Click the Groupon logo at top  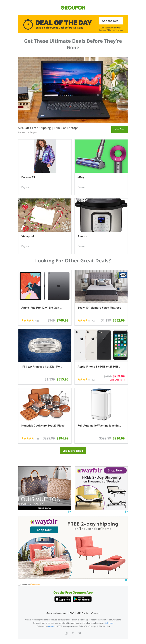(73, 8)
